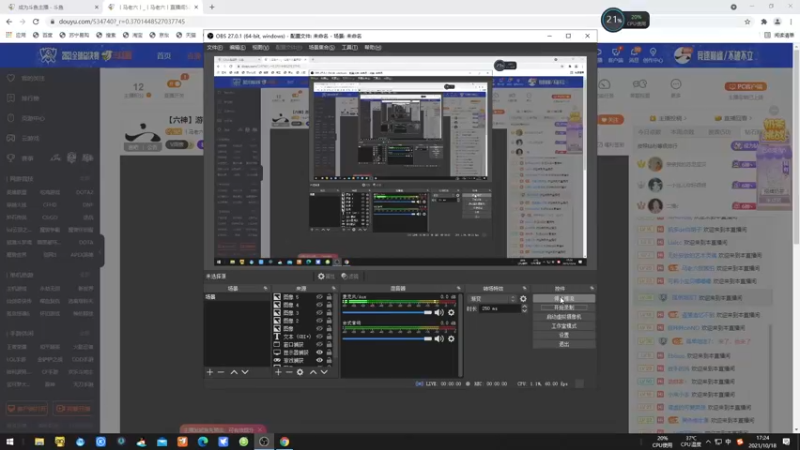Image resolution: width=800 pixels, height=450 pixels.
Task: Remove selected source with minus icon
Action: (x=289, y=372)
